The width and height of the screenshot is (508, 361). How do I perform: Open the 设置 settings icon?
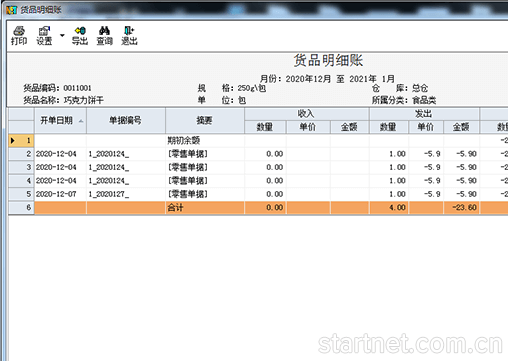[44, 35]
